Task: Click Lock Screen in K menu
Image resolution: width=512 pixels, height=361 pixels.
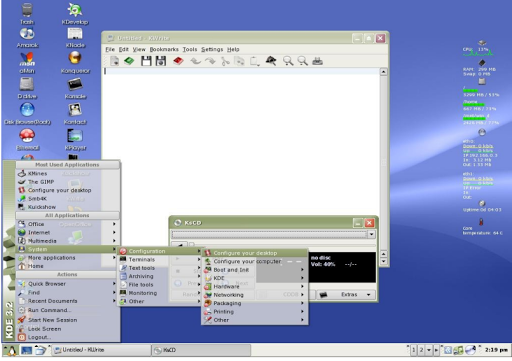Action: [x=68, y=329]
